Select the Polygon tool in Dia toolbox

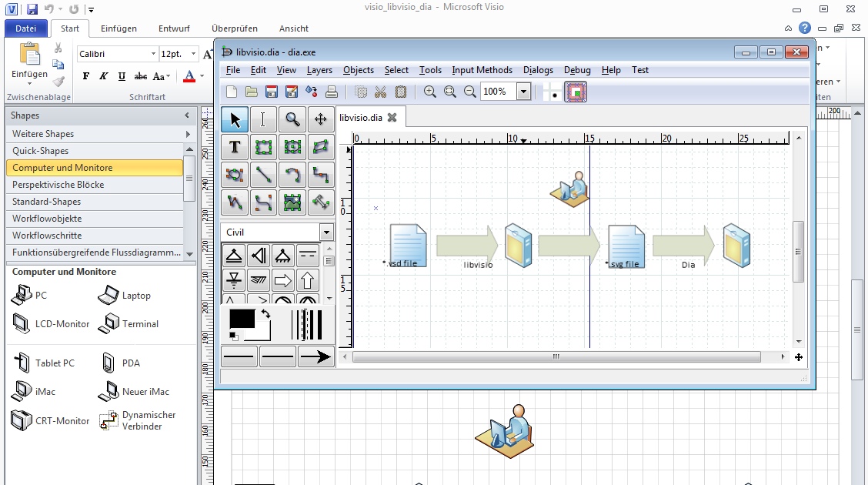point(321,147)
